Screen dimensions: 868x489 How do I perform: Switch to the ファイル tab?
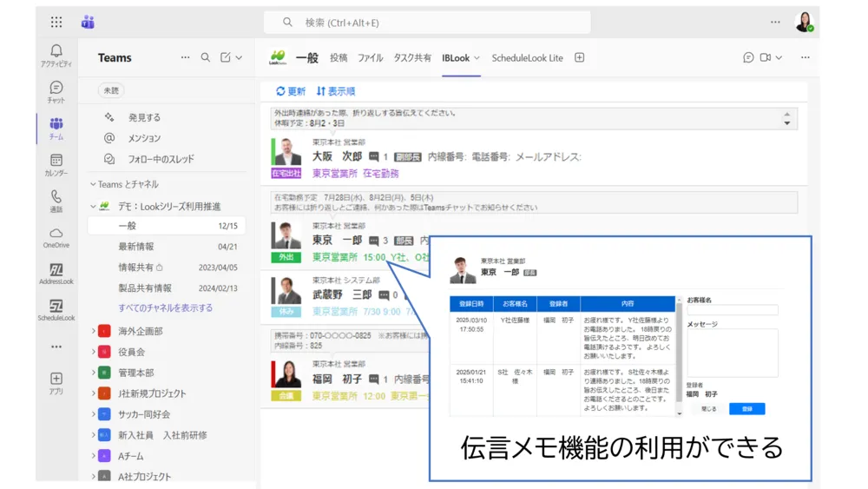pos(371,57)
